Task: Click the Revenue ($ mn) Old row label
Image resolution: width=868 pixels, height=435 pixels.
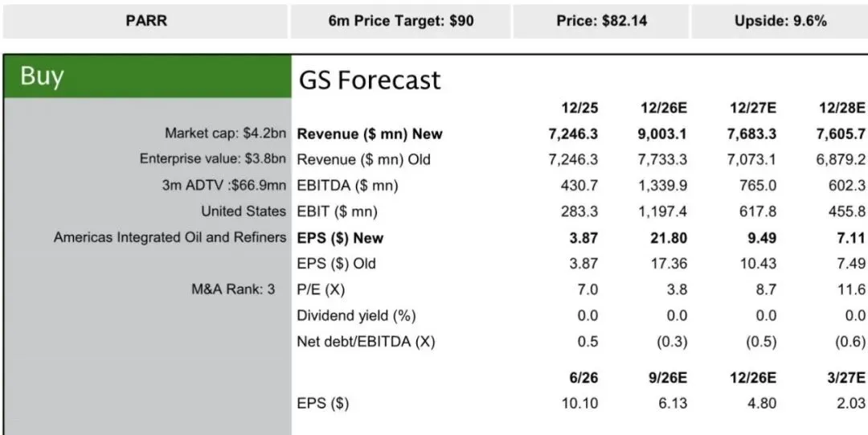Action: pyautogui.click(x=364, y=159)
